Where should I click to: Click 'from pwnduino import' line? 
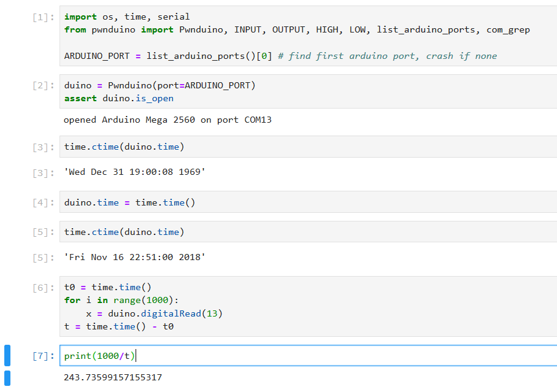pyautogui.click(x=297, y=30)
